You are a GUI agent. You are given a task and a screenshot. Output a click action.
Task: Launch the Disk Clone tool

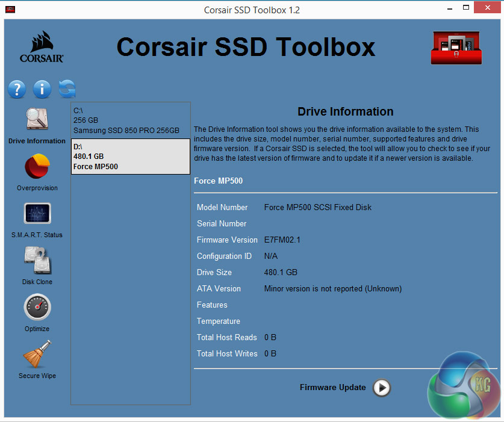(37, 261)
